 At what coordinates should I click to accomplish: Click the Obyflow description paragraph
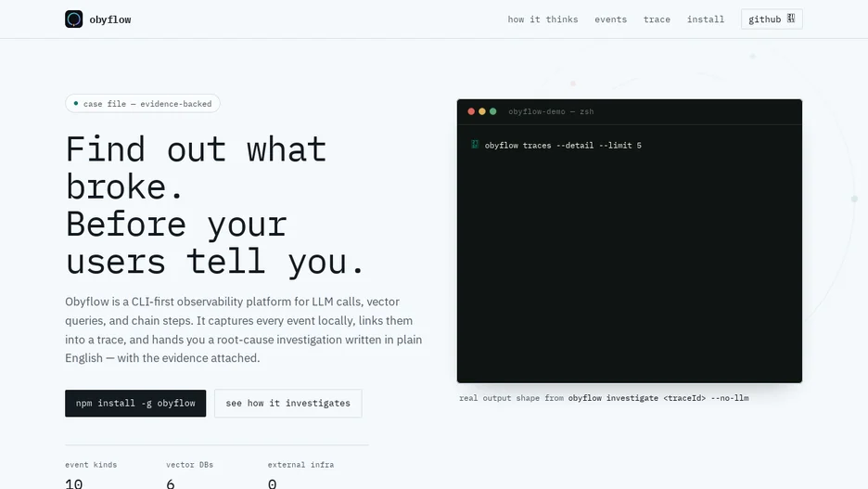pyautogui.click(x=244, y=330)
